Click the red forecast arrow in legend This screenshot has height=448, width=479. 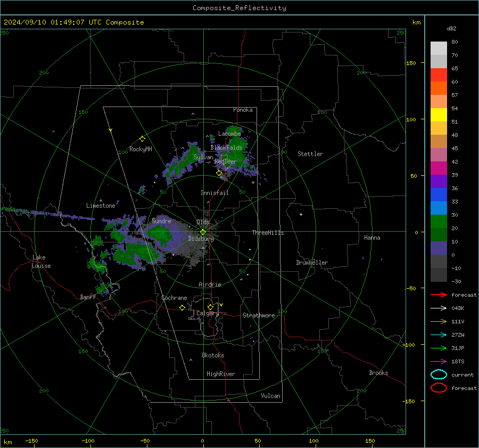[439, 295]
